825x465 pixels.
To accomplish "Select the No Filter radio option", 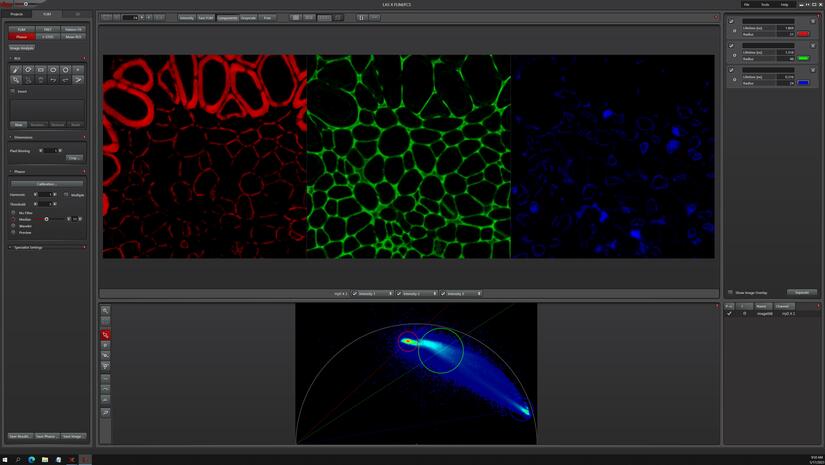I will coord(14,212).
